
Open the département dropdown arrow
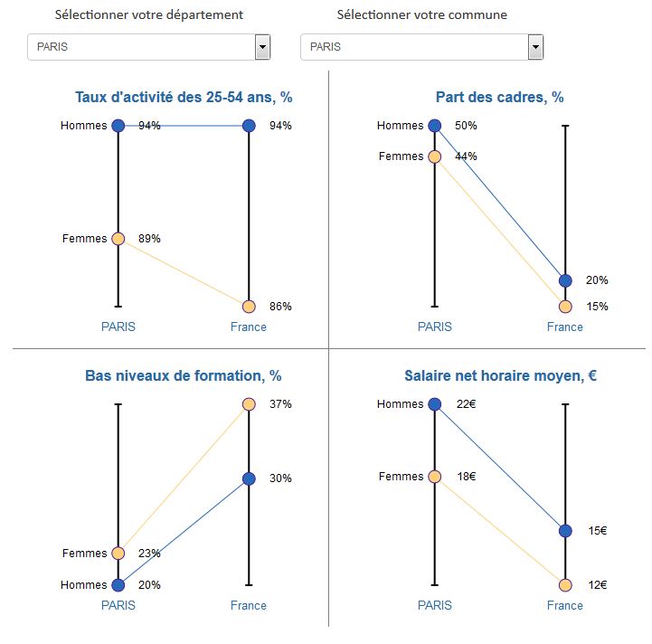262,47
